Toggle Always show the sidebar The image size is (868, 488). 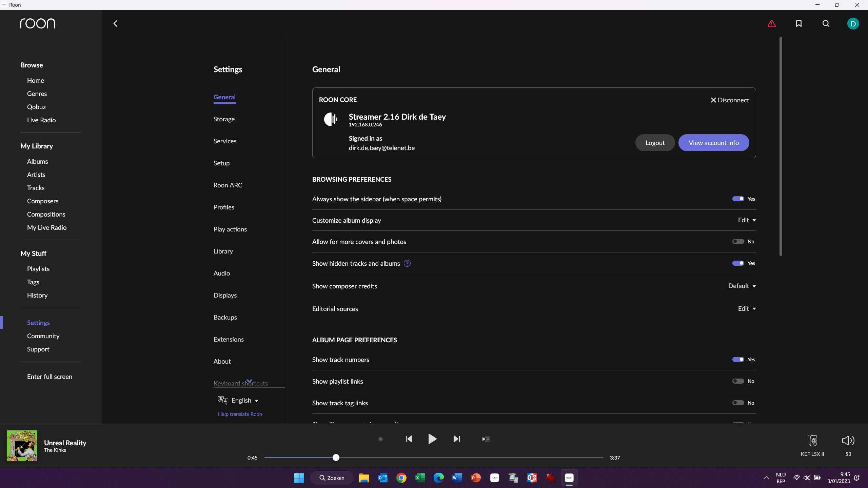click(x=738, y=199)
